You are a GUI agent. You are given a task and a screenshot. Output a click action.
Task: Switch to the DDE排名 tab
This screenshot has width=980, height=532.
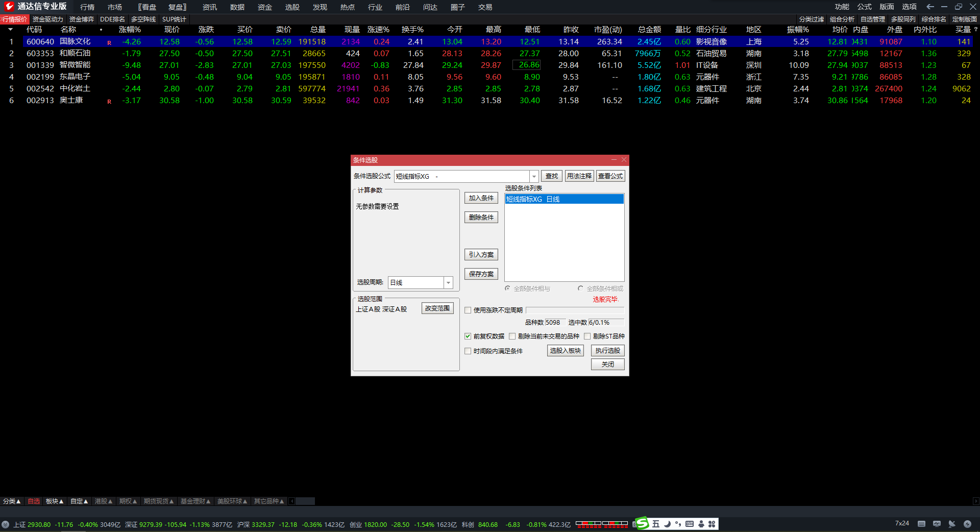(x=112, y=19)
